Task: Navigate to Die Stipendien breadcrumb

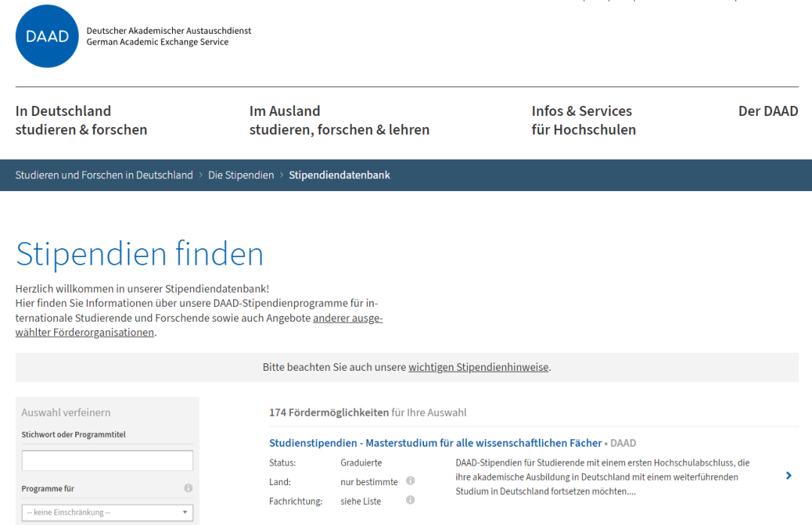Action: point(241,175)
